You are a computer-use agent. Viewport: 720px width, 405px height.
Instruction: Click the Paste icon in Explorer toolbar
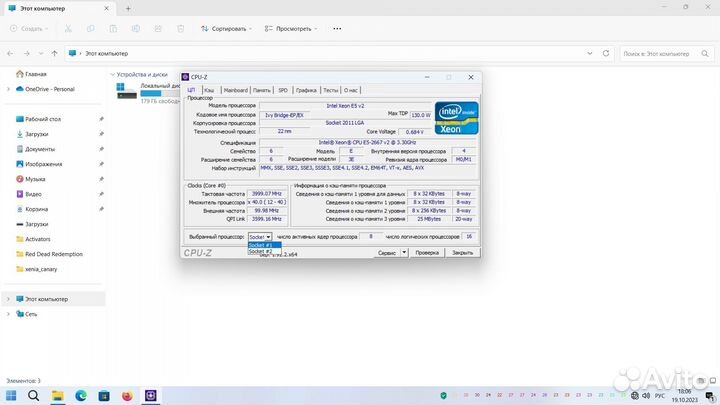pyautogui.click(x=113, y=28)
